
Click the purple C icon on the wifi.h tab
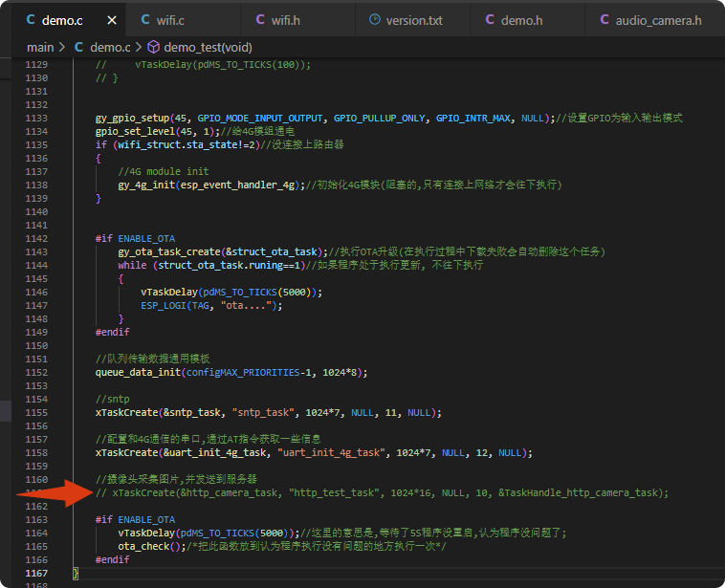[x=261, y=19]
